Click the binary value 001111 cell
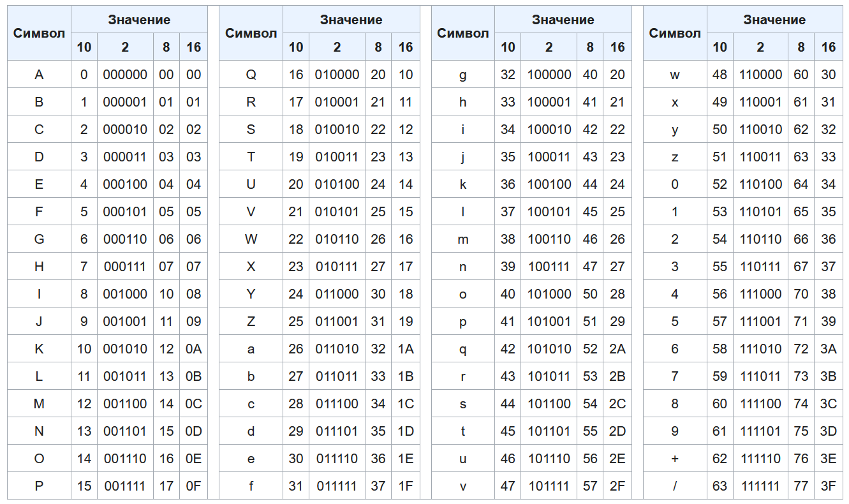The image size is (849, 504). (125, 486)
